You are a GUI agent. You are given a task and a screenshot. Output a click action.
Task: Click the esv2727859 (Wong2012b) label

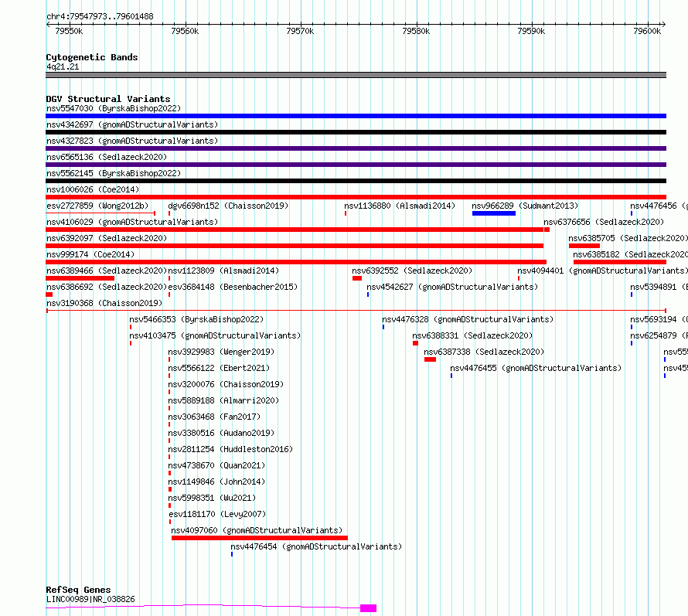[x=97, y=206]
